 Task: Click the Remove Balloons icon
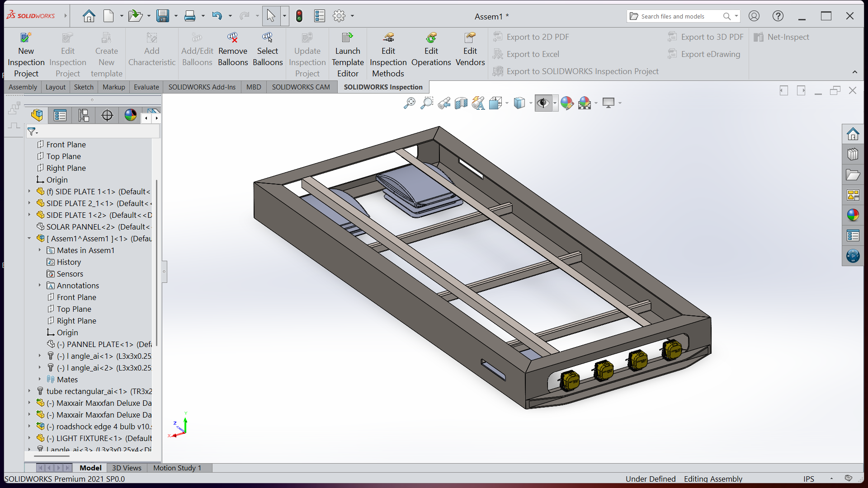(232, 38)
